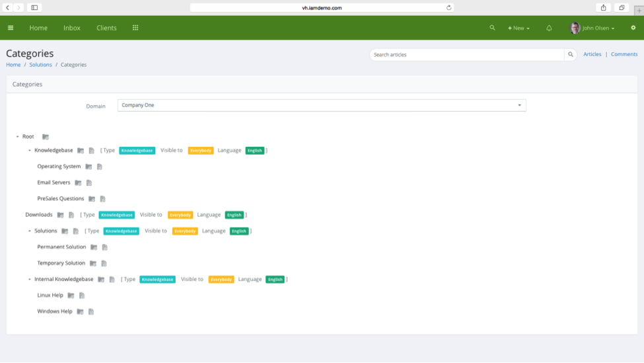Click the folder icon beside Email Servers
The image size is (644, 363).
tap(78, 182)
